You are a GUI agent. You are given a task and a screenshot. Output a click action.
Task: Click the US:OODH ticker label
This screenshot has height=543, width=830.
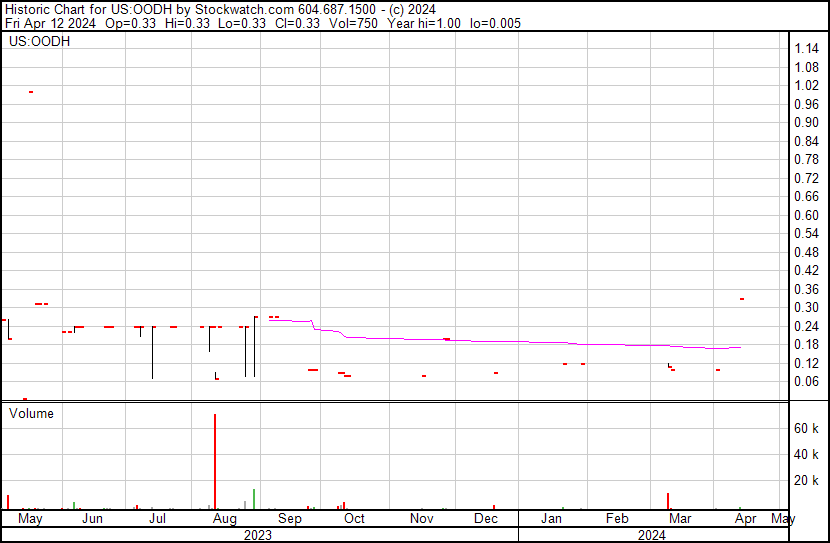(x=34, y=42)
